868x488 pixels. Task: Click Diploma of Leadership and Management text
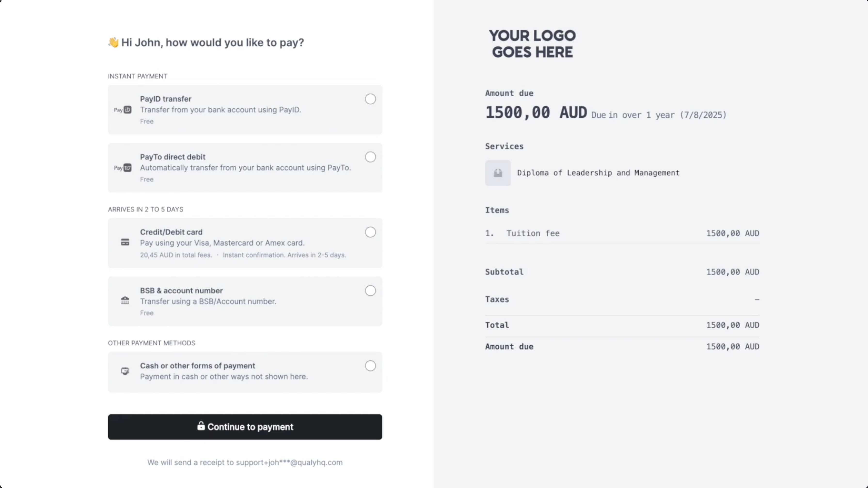pos(598,173)
